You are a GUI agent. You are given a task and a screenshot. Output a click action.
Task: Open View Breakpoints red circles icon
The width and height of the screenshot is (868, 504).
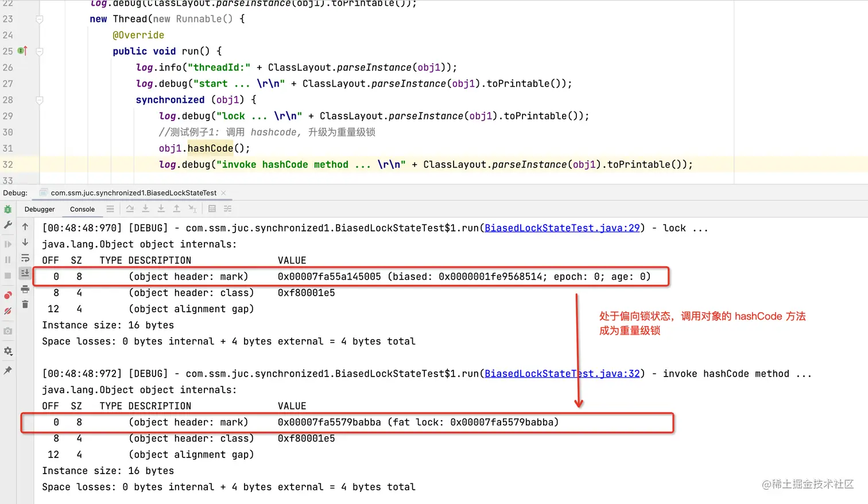[x=8, y=295]
